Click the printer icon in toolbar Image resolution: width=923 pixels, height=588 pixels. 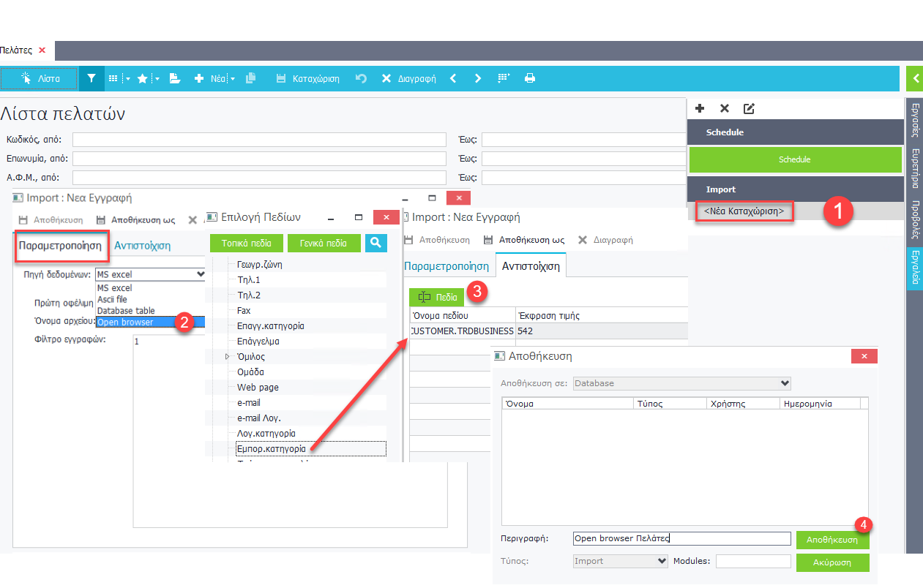(530, 78)
